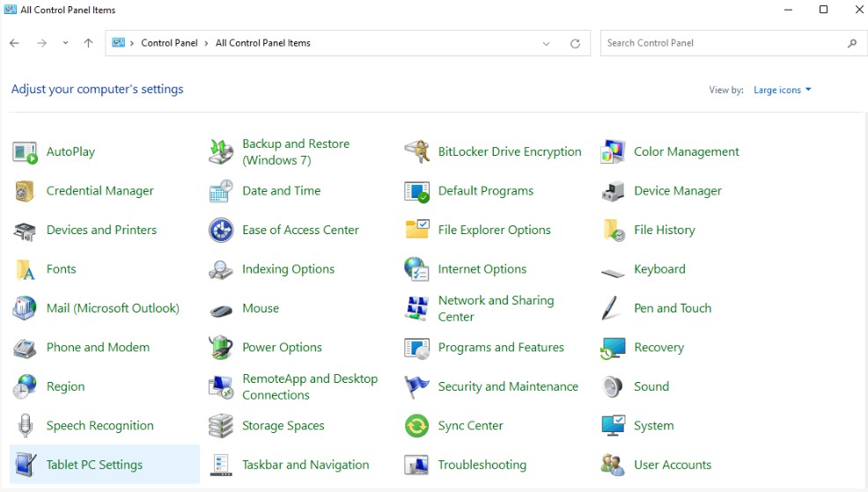The image size is (868, 492).
Task: Click the Ease of Access Center icon
Action: 221,231
